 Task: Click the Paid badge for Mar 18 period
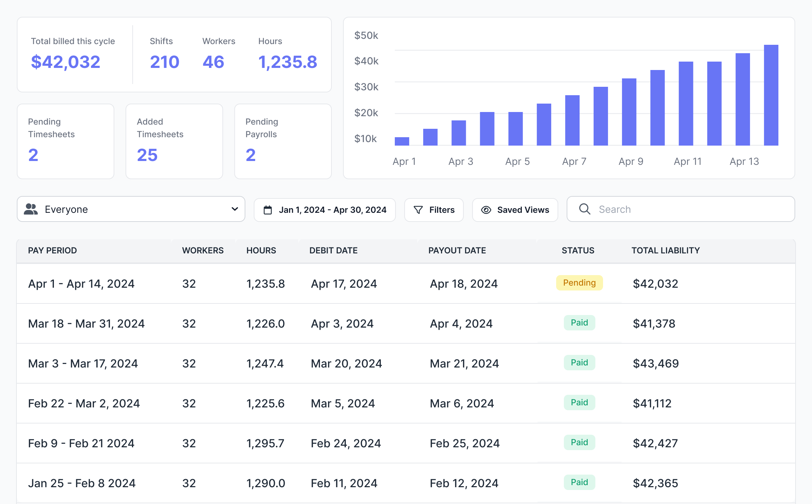pos(580,323)
